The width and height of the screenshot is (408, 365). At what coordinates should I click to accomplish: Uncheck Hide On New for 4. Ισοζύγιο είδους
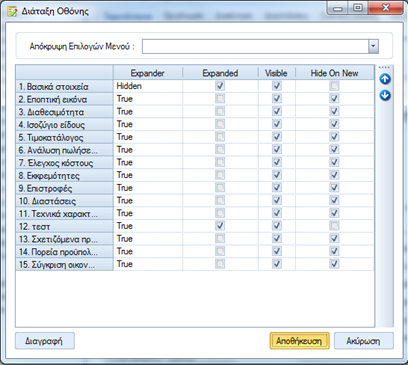(334, 124)
